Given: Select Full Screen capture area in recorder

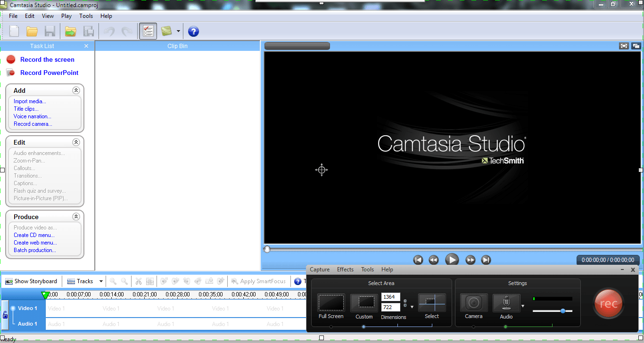Looking at the screenshot, I should (x=331, y=303).
